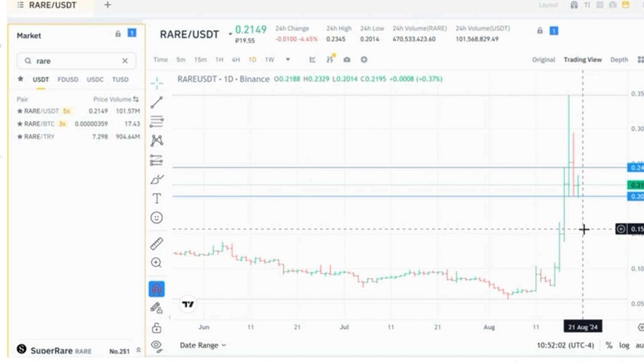Click the add circle-plus toolbar icon
This screenshot has width=644, height=362.
click(364, 60)
